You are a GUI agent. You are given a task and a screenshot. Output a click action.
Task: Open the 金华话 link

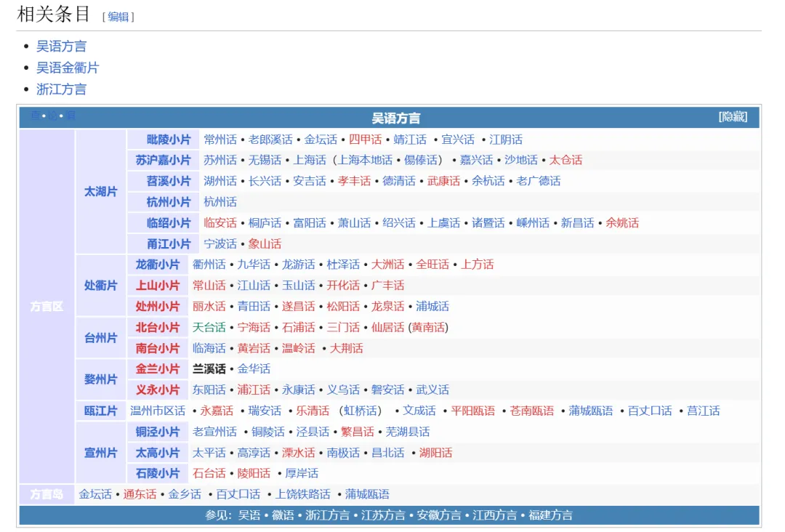tap(254, 369)
